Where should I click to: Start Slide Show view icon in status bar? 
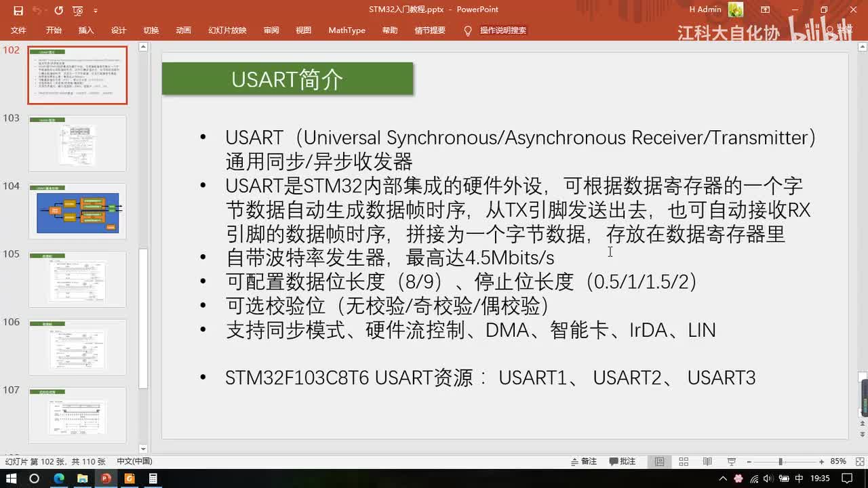coord(732,462)
